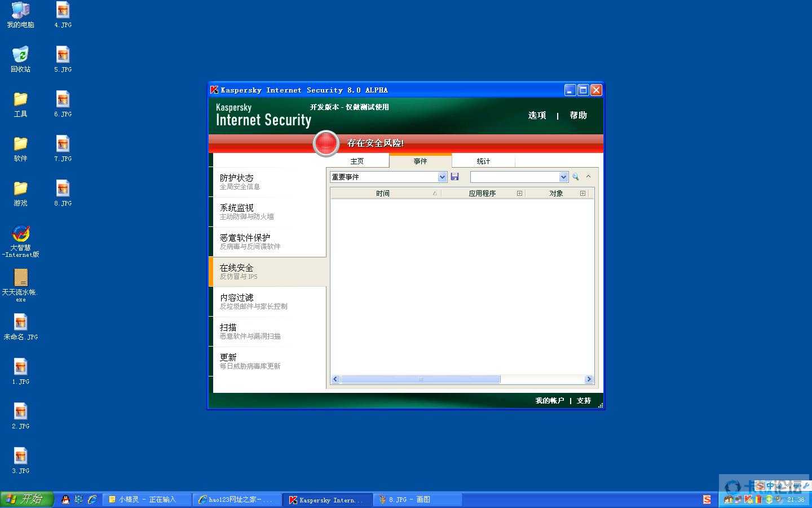The image size is (812, 508).
Task: Click the red security risk status indicator
Action: tap(326, 143)
